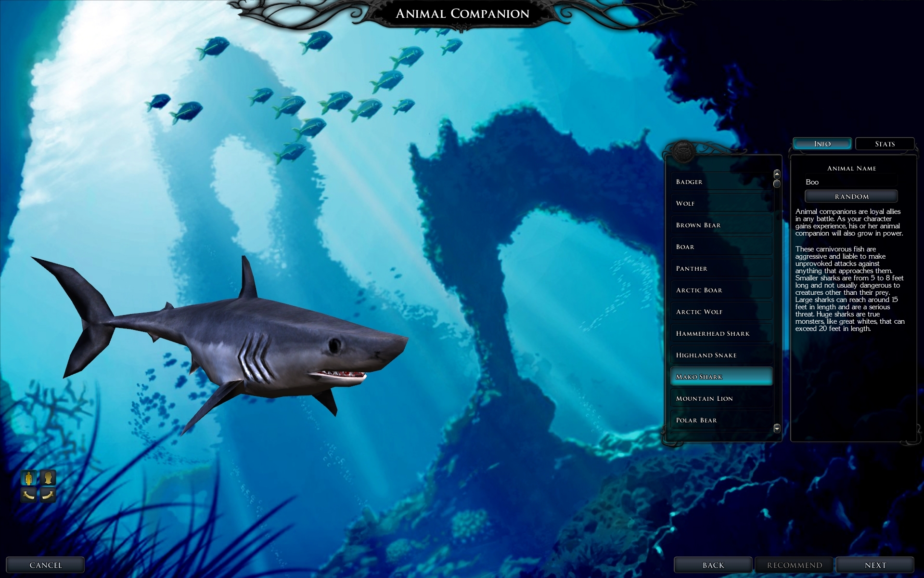The width and height of the screenshot is (924, 578).
Task: Rotate the shark model left
Action: click(x=29, y=495)
